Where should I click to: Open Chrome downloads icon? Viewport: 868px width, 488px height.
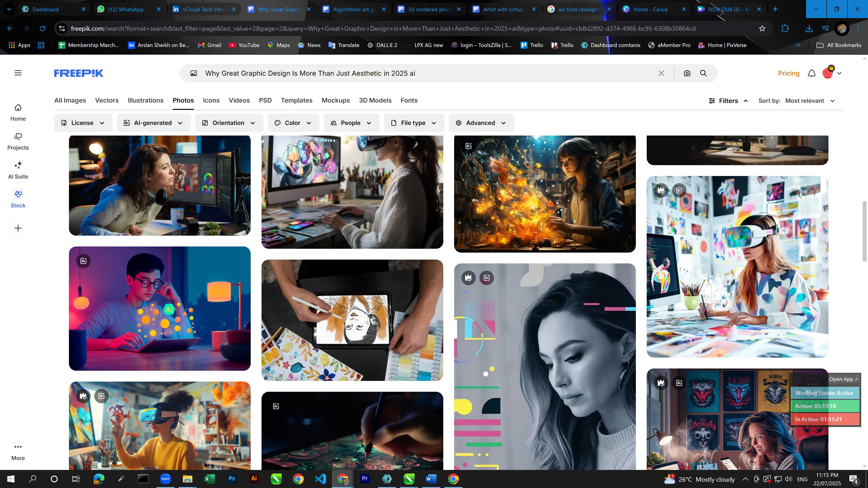pos(809,29)
